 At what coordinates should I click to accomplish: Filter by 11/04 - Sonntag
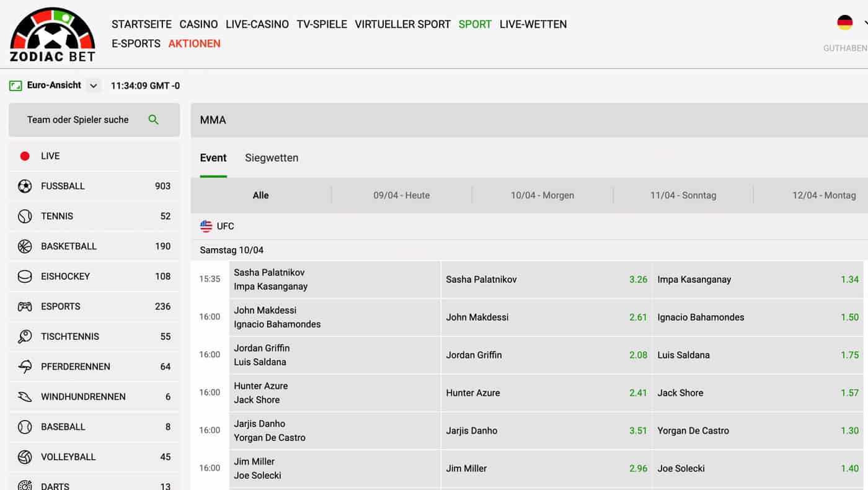tap(683, 195)
